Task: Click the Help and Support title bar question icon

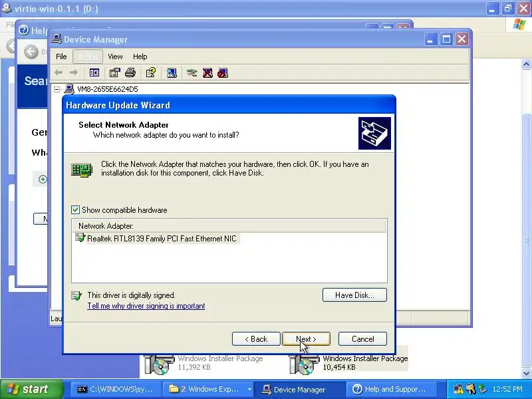Action: 24,30
